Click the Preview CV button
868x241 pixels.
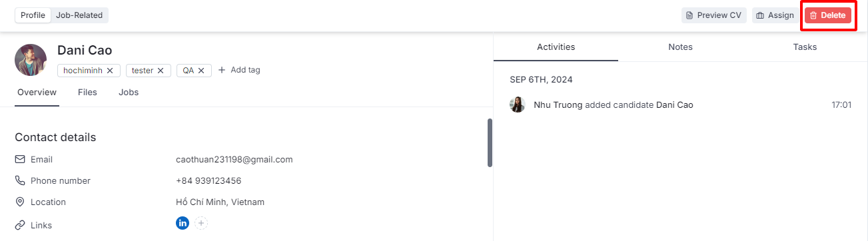[714, 15]
